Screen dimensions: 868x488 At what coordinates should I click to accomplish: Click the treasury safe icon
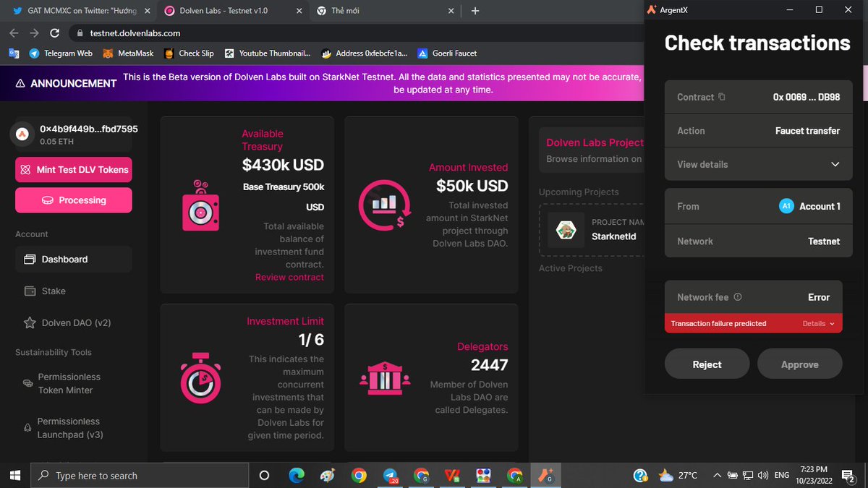pyautogui.click(x=200, y=207)
